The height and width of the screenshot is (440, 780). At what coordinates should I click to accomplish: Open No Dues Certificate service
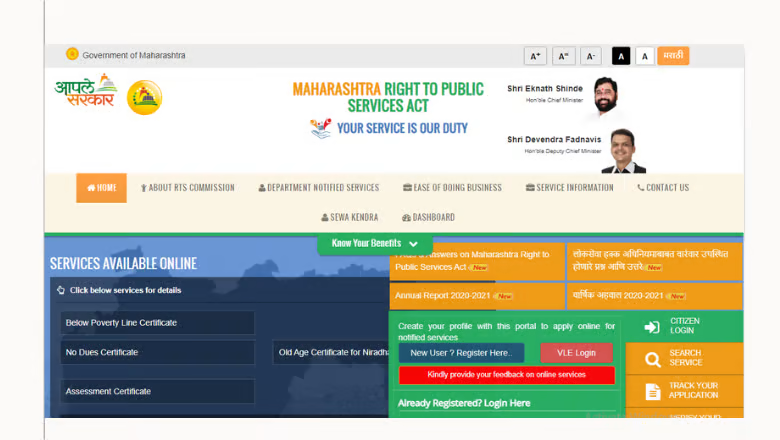157,352
